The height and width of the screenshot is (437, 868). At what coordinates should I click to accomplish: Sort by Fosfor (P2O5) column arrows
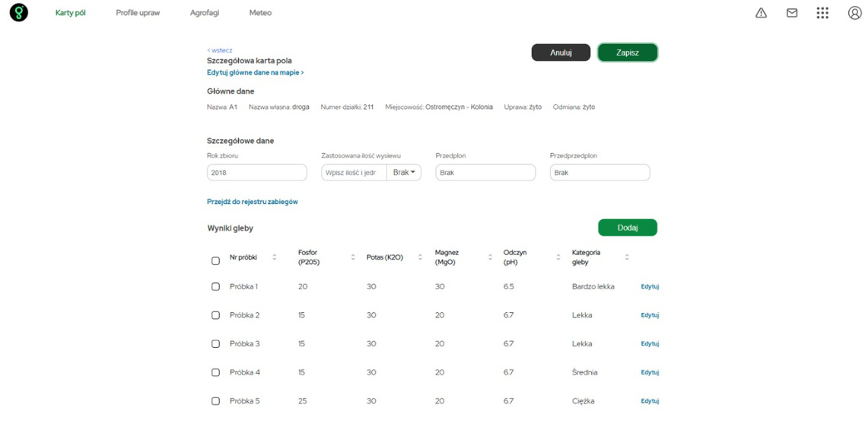point(353,257)
